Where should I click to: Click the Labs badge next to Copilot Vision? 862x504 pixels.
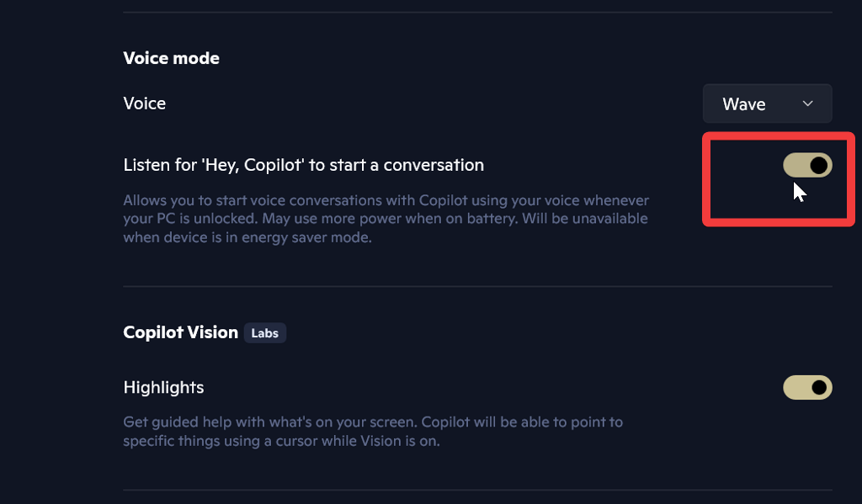264,333
